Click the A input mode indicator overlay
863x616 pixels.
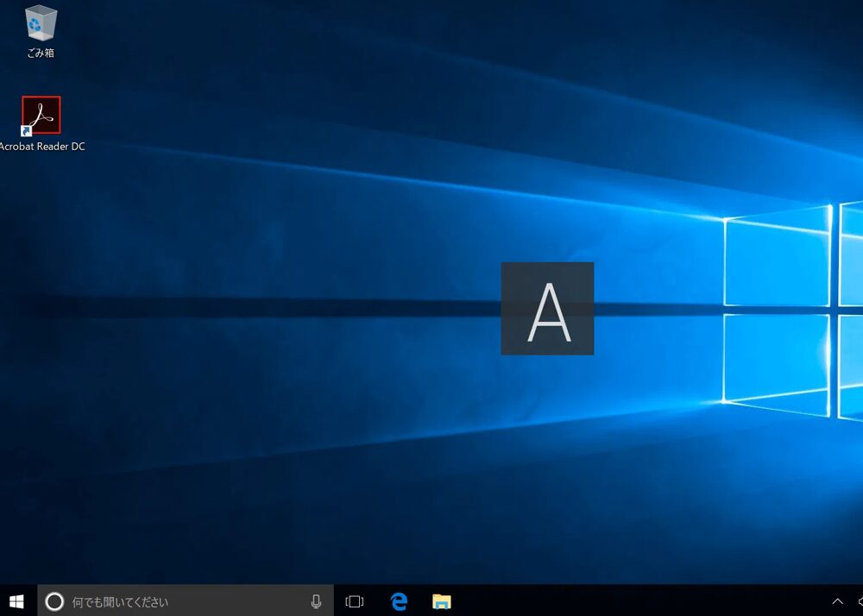click(x=547, y=308)
